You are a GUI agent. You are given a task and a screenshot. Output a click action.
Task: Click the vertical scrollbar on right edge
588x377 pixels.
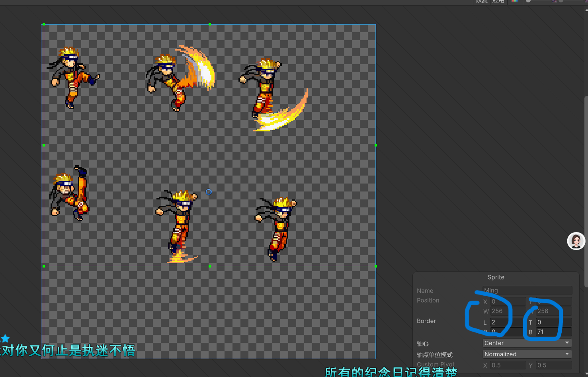click(586, 191)
